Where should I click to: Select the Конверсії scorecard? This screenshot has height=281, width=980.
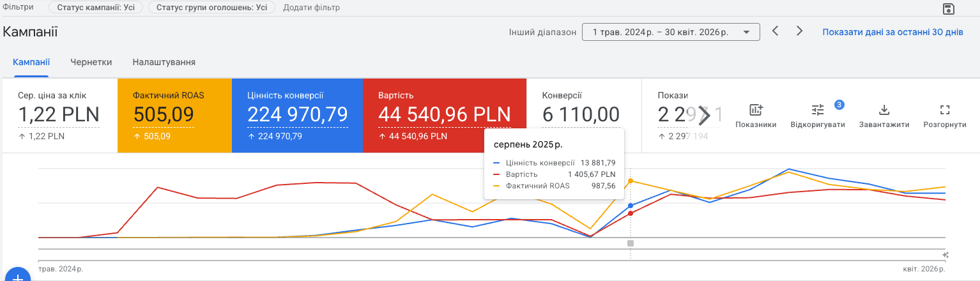tap(584, 116)
